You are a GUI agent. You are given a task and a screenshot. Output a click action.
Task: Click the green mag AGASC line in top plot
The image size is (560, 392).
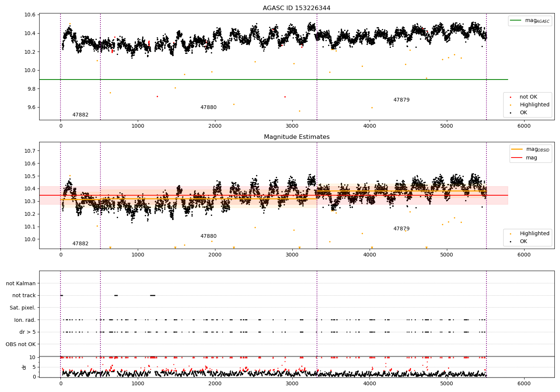(x=274, y=80)
